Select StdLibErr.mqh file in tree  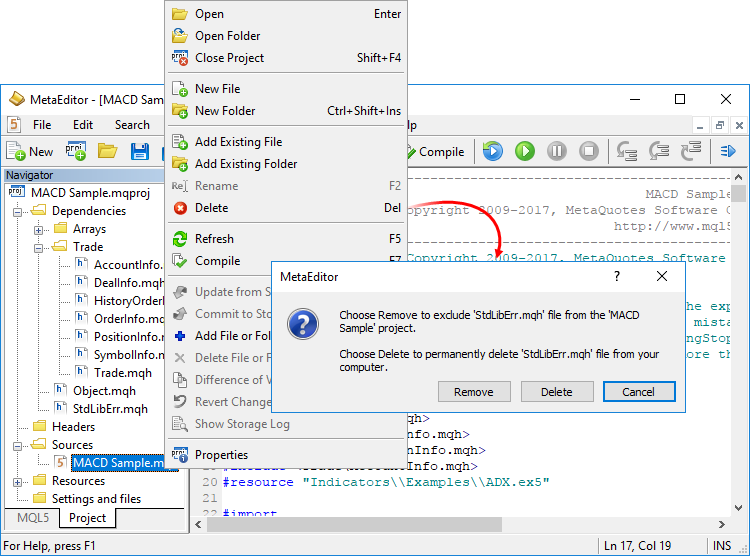point(101,409)
